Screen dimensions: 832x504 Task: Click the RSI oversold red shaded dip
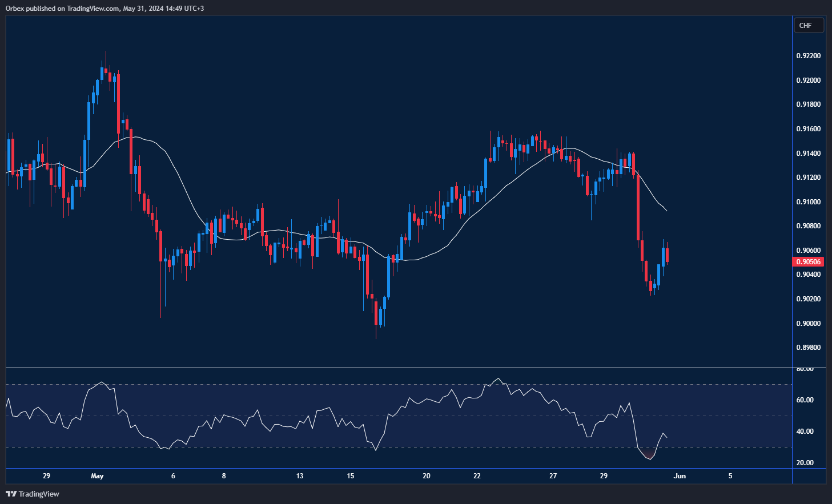(648, 455)
